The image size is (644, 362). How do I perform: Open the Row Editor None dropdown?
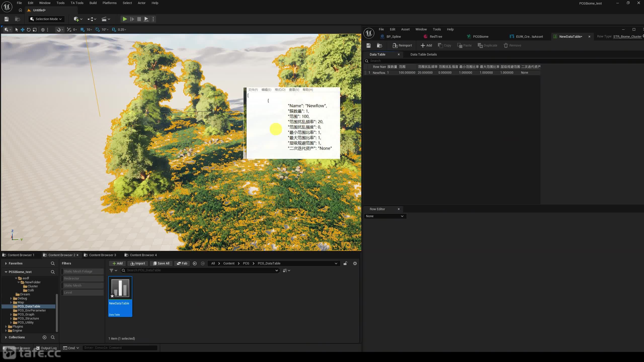click(x=385, y=216)
